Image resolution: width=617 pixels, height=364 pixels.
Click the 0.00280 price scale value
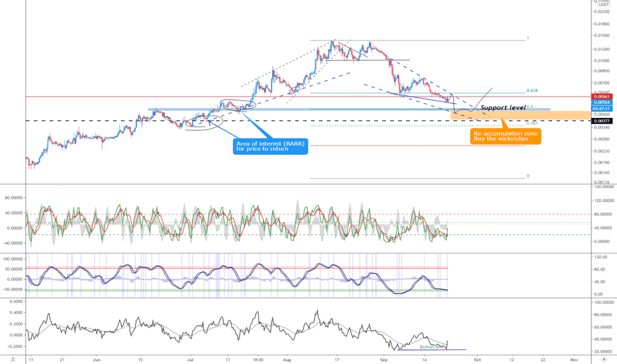pos(602,139)
